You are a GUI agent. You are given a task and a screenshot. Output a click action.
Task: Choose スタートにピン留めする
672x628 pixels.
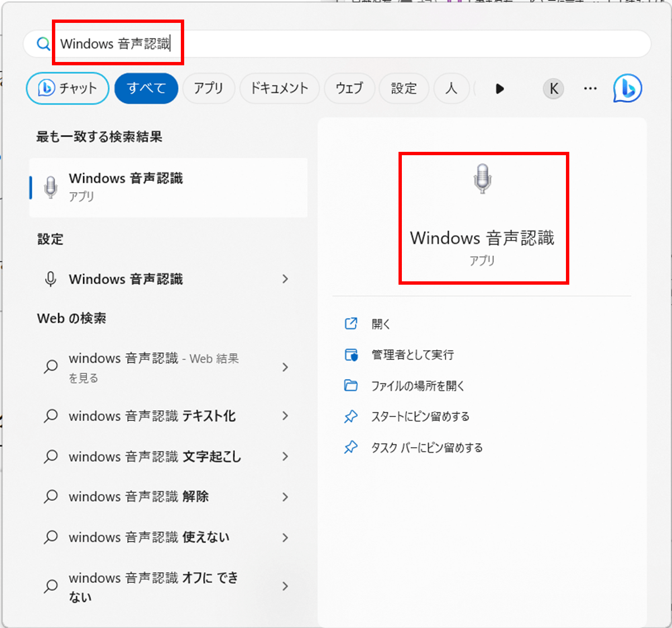pos(420,416)
